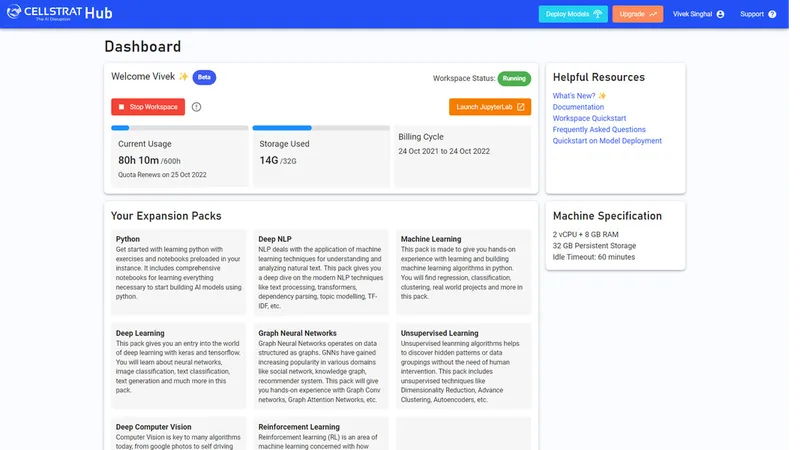Click '2 vCPU + 8 GB RAM' text
Image resolution: width=800 pixels, height=450 pixels.
(x=586, y=234)
